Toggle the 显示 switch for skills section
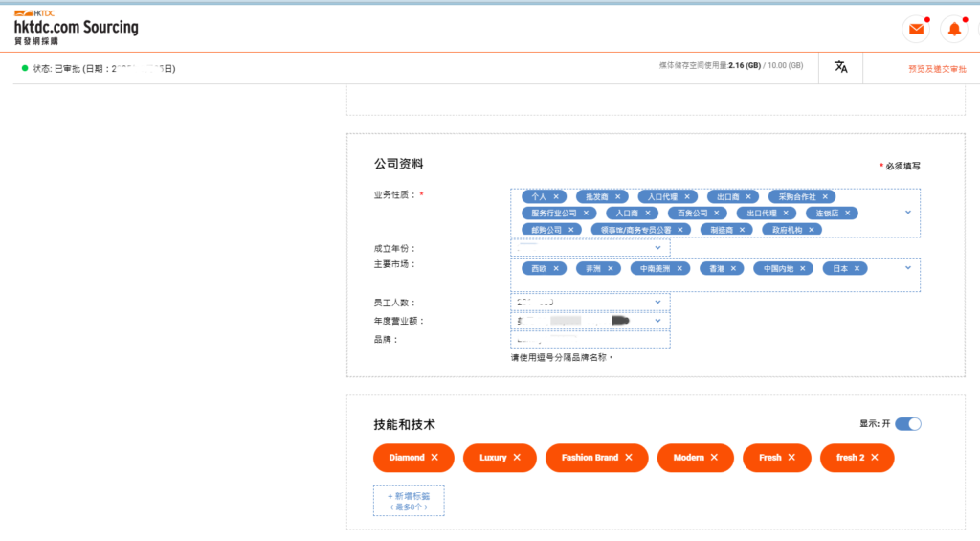980x541 pixels. [x=907, y=424]
